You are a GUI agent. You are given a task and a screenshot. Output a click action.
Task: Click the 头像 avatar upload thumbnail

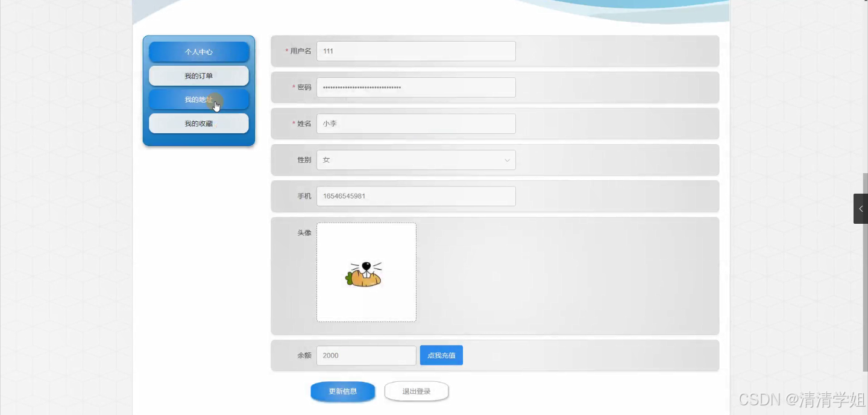366,273
